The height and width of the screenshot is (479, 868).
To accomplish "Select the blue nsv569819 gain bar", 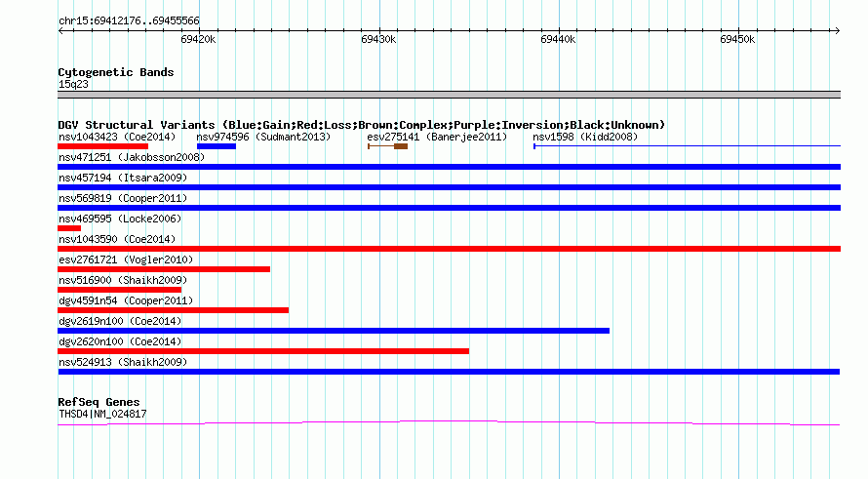I will coord(449,208).
